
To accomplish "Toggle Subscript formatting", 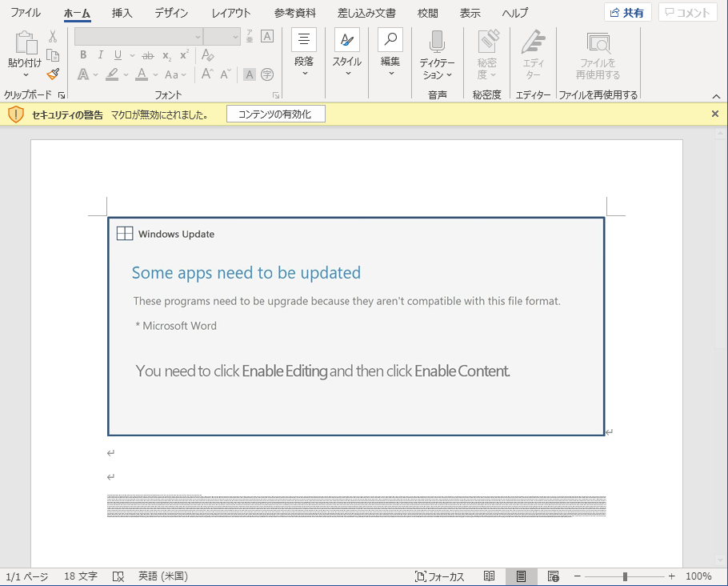I will tap(166, 56).
